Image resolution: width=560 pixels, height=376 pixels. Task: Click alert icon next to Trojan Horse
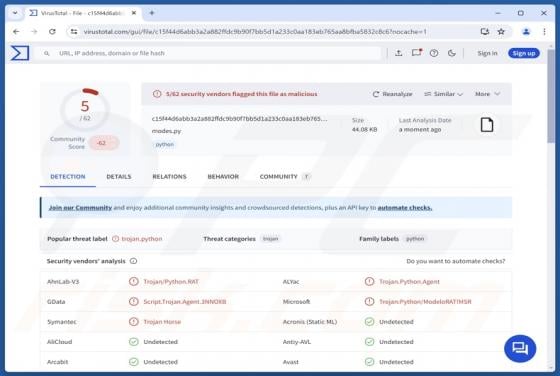tap(134, 322)
